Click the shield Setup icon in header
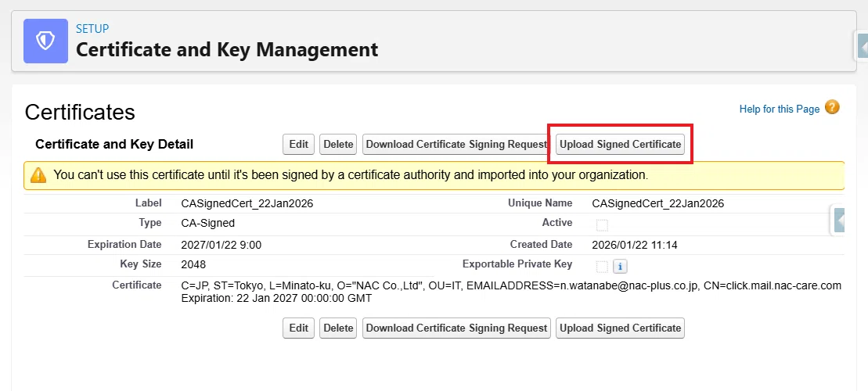This screenshot has height=391, width=868. click(45, 41)
